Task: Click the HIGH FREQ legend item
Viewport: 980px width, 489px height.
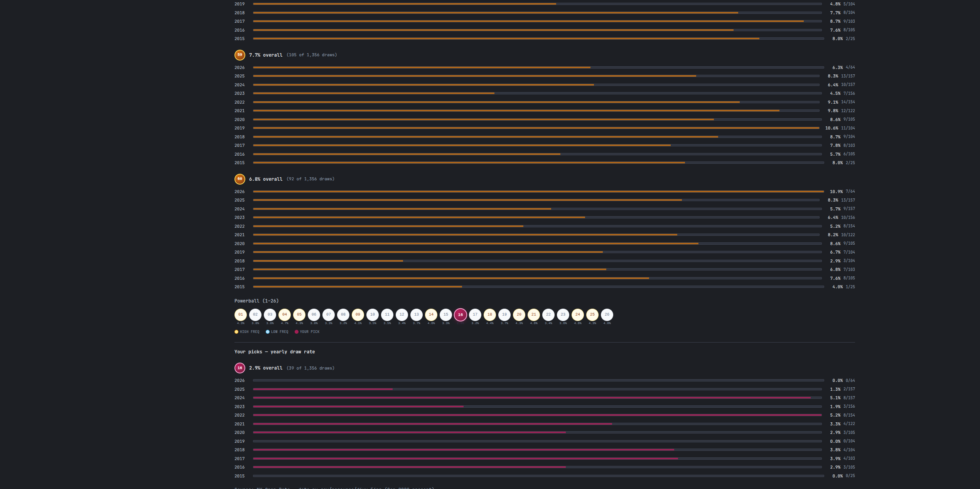Action: point(247,332)
